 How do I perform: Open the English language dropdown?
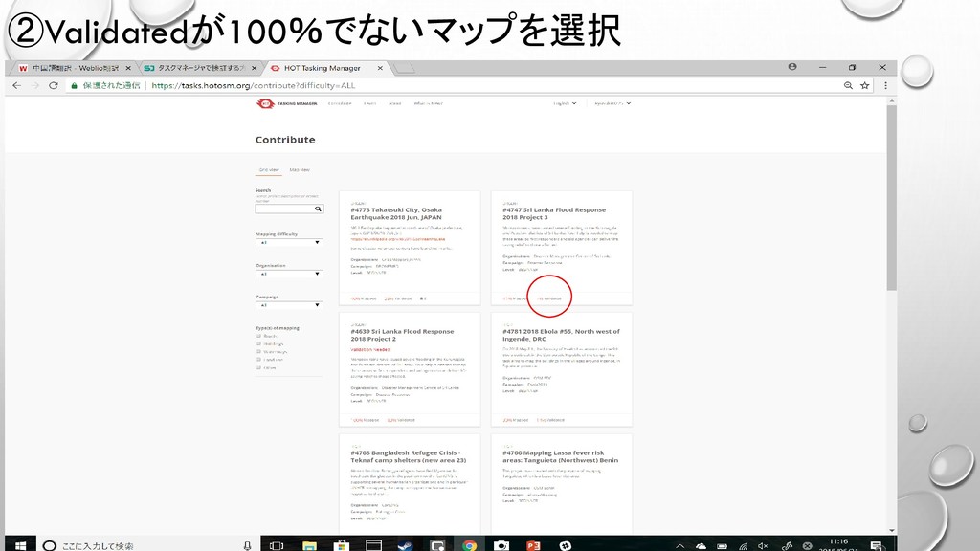(565, 103)
